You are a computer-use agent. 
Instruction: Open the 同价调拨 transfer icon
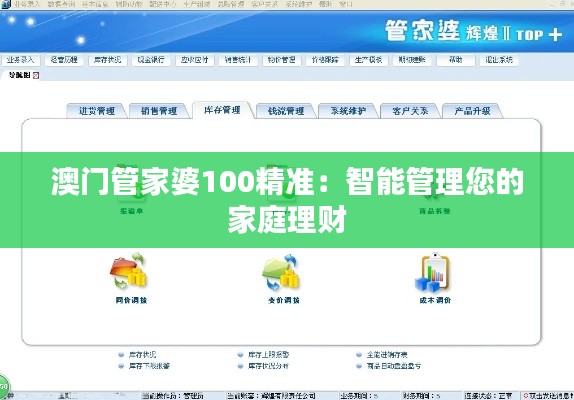129,271
